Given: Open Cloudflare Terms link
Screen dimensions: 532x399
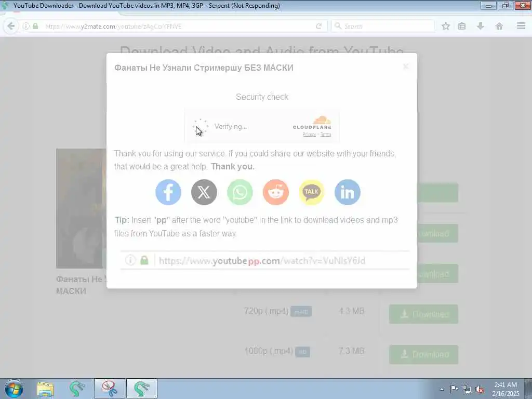Looking at the screenshot, I should [326, 135].
